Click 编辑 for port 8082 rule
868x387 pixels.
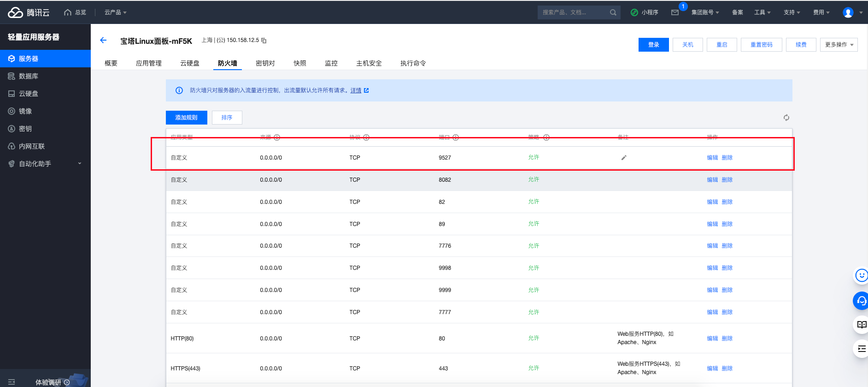[712, 180]
